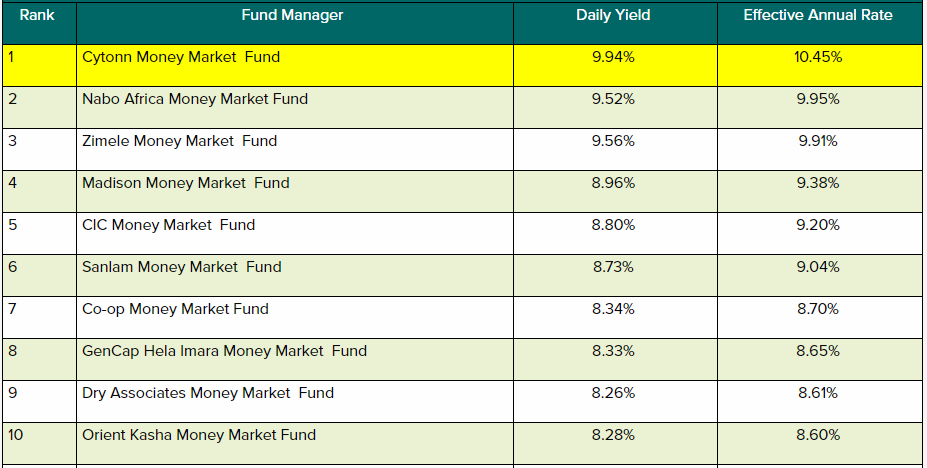
Task: Click the CIC Money Market Fund name
Action: point(169,225)
